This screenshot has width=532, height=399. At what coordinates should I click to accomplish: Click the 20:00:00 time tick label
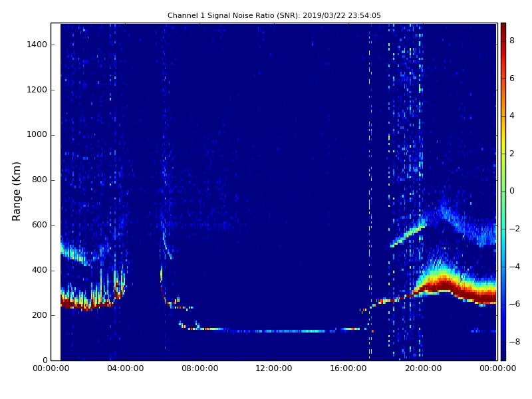click(423, 368)
